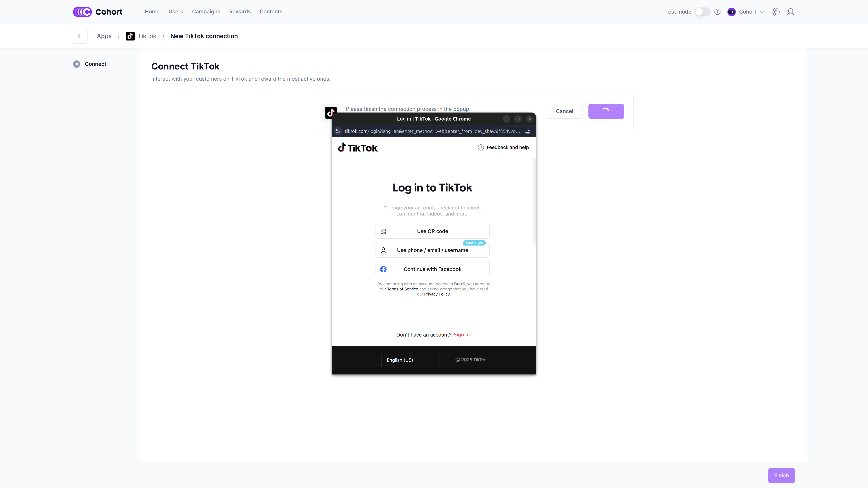Open the English (US) language selector
Screen dimensions: 868x488
(410, 360)
